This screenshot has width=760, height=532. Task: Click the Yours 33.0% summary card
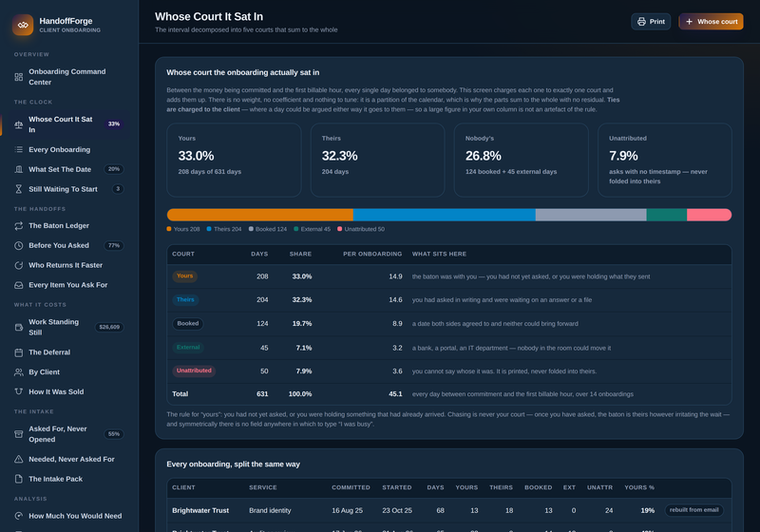click(x=234, y=160)
